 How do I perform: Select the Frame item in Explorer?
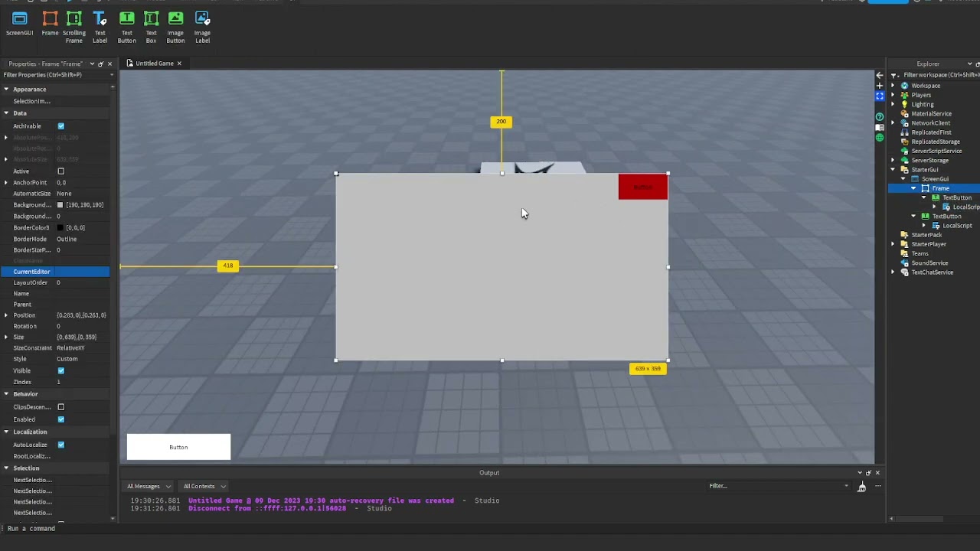pos(940,188)
